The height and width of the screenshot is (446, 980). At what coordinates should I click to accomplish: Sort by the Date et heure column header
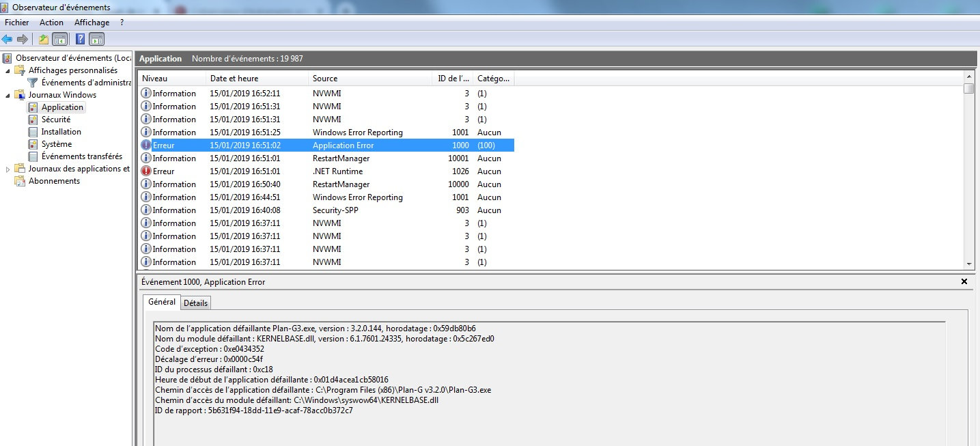257,79
